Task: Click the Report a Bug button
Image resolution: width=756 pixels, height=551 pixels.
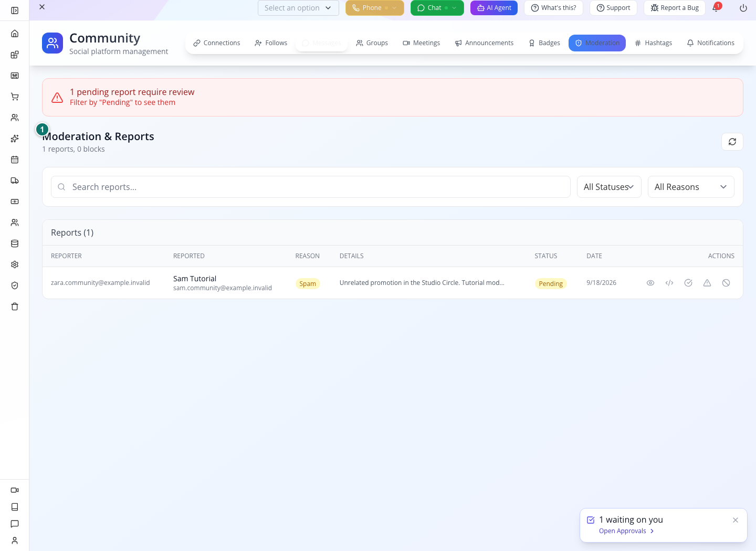Action: (674, 8)
